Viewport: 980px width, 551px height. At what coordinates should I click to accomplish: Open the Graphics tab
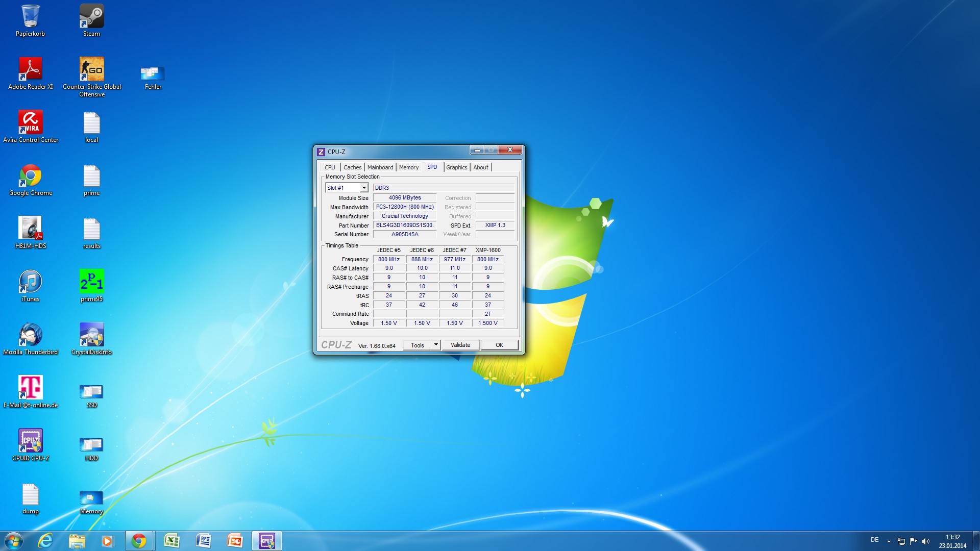point(456,167)
